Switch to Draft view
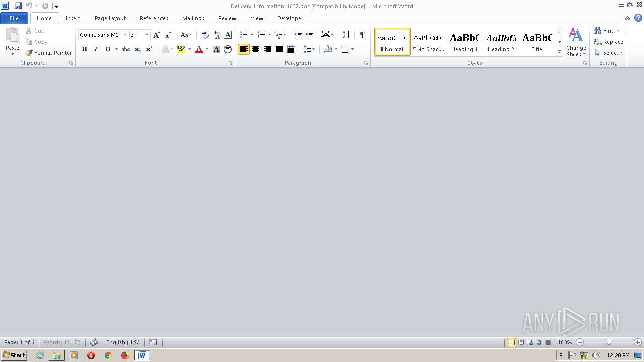This screenshot has width=644, height=362. pos(548,342)
